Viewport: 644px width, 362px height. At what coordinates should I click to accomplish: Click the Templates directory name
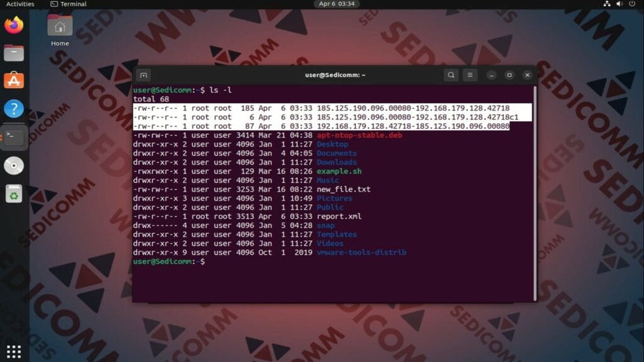[x=337, y=234]
